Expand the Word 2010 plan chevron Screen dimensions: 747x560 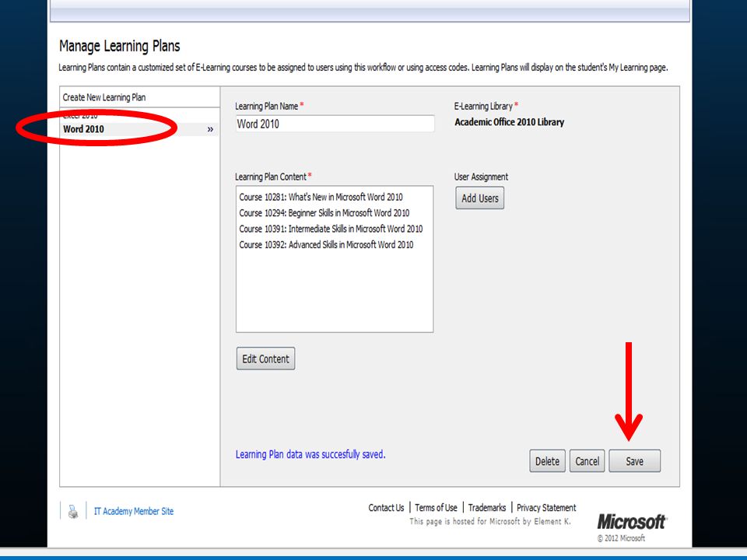tap(210, 130)
